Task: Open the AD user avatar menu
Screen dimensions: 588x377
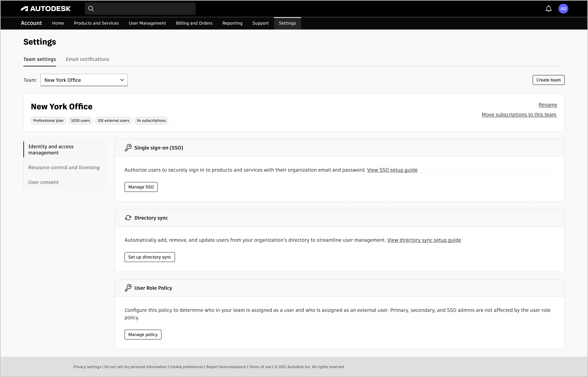Action: 563,9
